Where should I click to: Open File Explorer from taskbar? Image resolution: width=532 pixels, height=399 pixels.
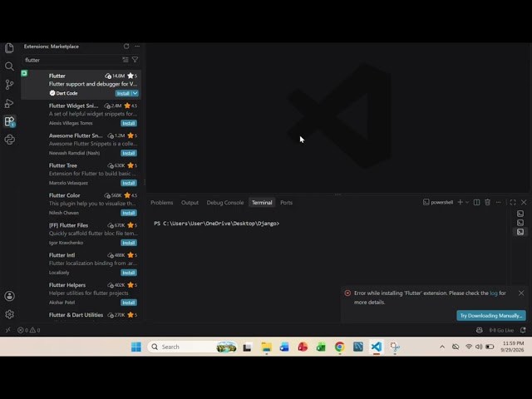coord(266,347)
